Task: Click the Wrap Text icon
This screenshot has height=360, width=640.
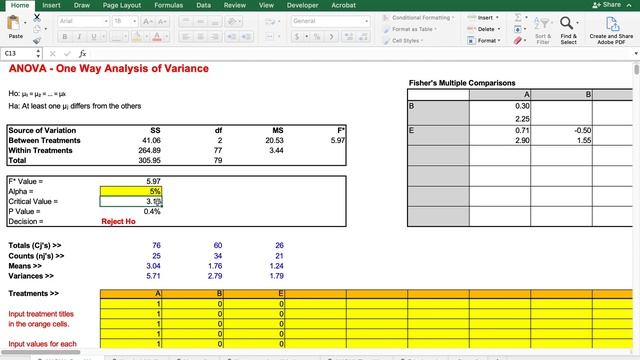Action: (270, 21)
